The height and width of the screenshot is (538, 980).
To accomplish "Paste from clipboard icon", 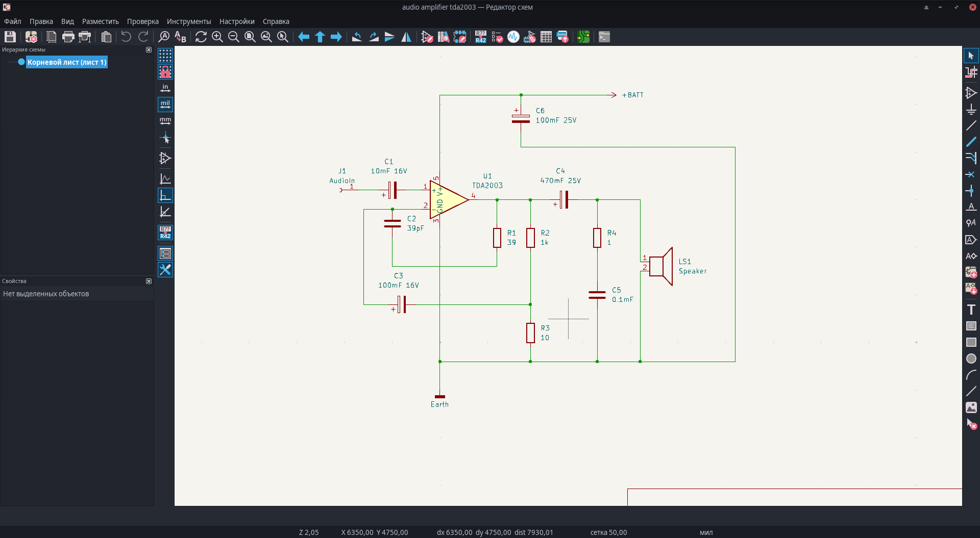I will coord(106,37).
